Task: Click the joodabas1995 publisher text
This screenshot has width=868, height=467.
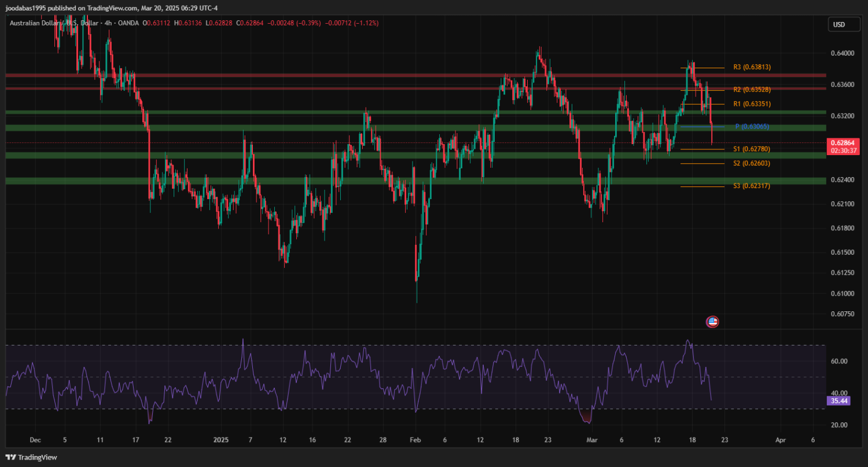Action: pos(25,8)
